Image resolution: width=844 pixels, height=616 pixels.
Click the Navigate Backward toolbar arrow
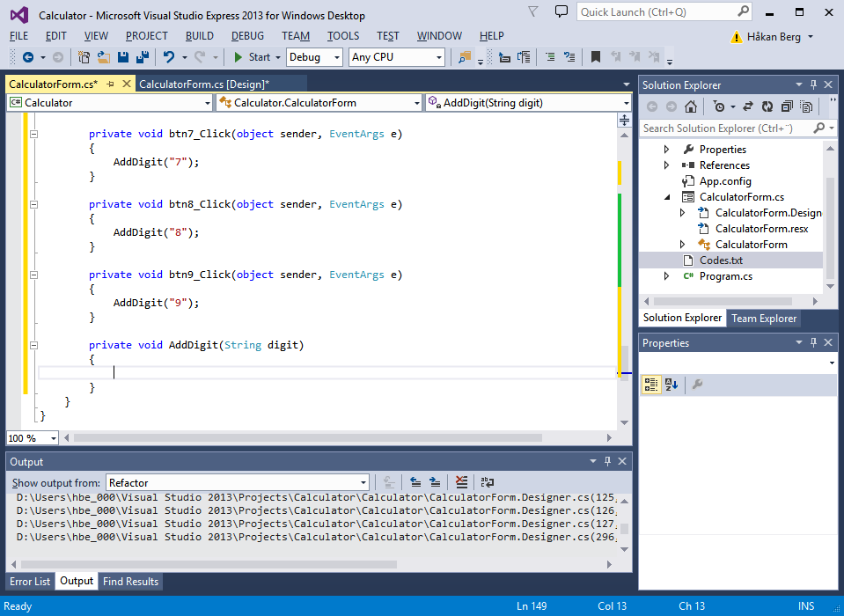28,57
